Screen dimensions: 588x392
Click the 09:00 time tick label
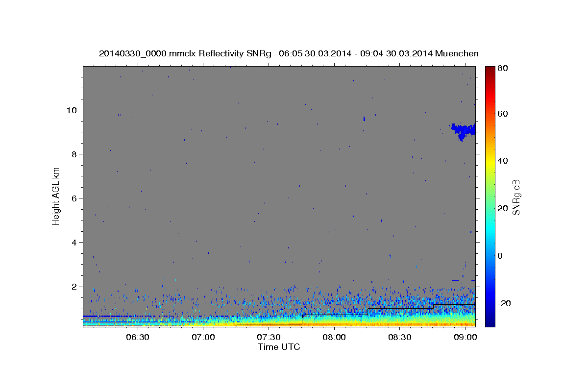coord(465,337)
